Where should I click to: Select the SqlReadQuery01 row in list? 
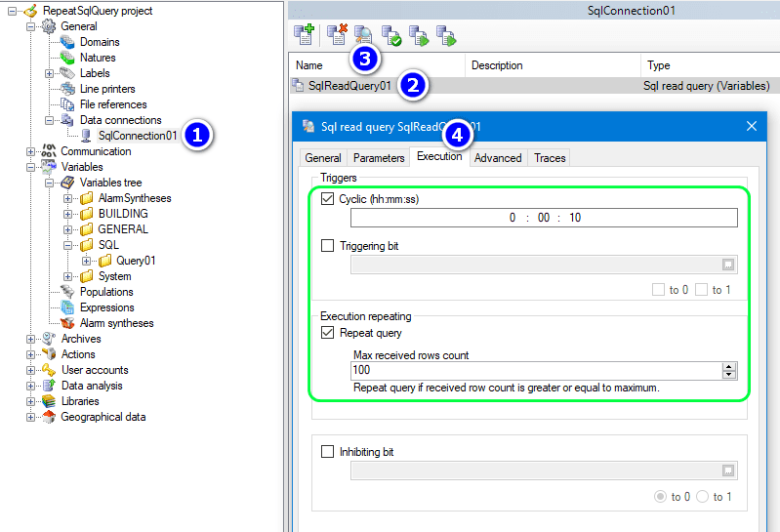pyautogui.click(x=349, y=86)
